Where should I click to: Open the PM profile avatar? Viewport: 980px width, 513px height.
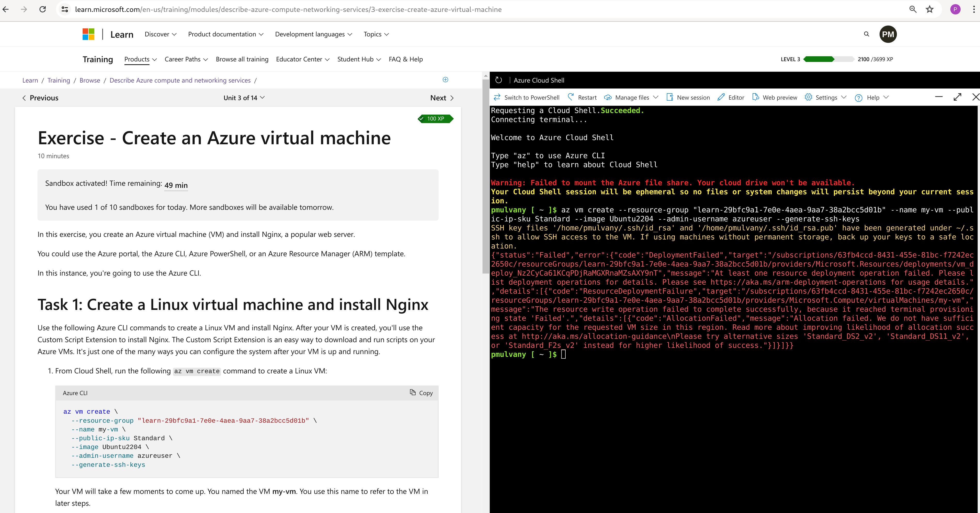click(888, 34)
